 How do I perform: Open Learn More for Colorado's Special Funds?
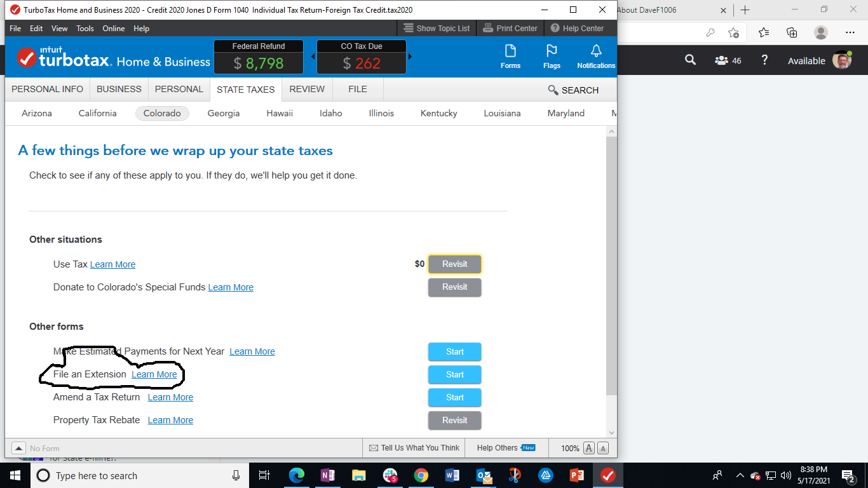pos(231,287)
